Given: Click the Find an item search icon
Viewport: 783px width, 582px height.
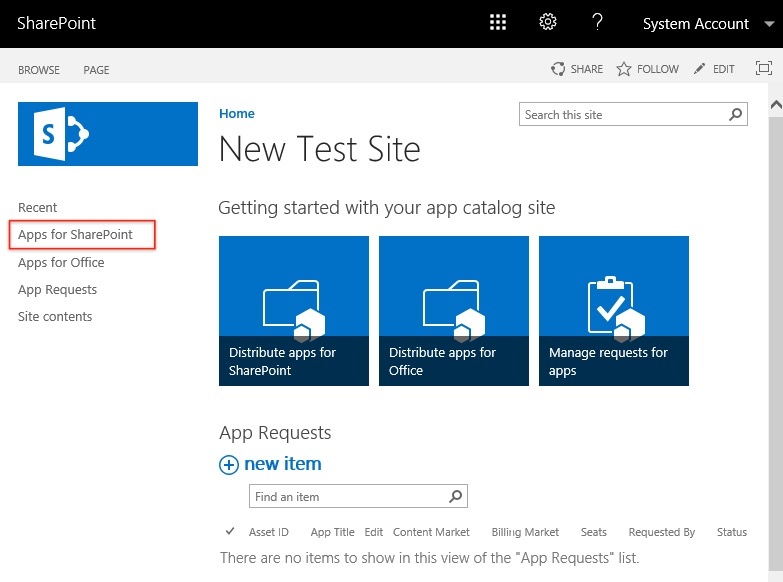Looking at the screenshot, I should [x=455, y=496].
